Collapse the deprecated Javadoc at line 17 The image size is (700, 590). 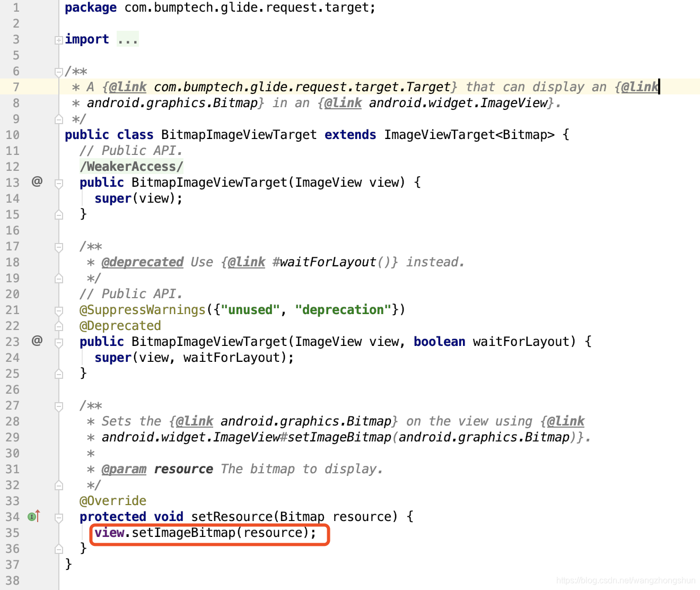coord(59,247)
